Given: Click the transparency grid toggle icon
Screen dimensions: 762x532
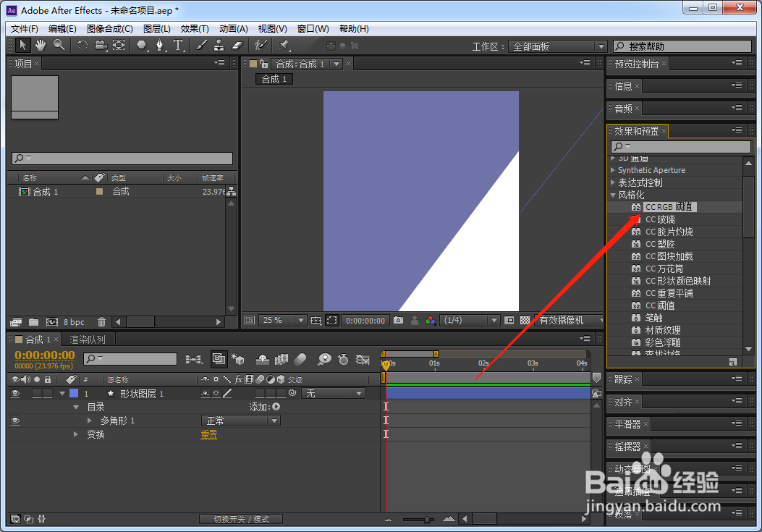Looking at the screenshot, I should point(525,321).
